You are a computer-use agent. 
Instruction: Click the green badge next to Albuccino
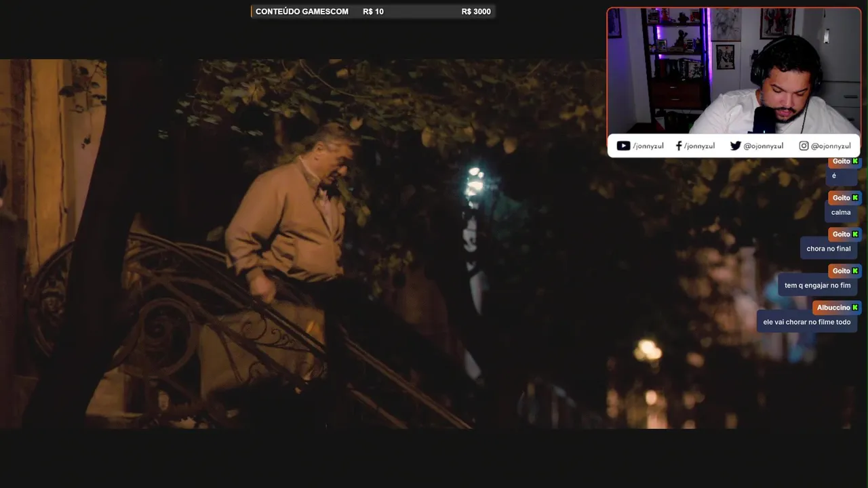[x=855, y=308]
